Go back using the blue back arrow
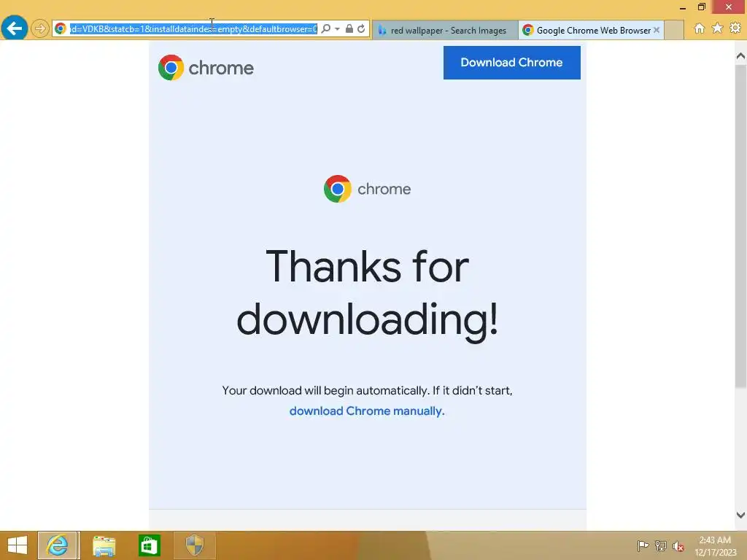This screenshot has height=560, width=747. [x=15, y=28]
